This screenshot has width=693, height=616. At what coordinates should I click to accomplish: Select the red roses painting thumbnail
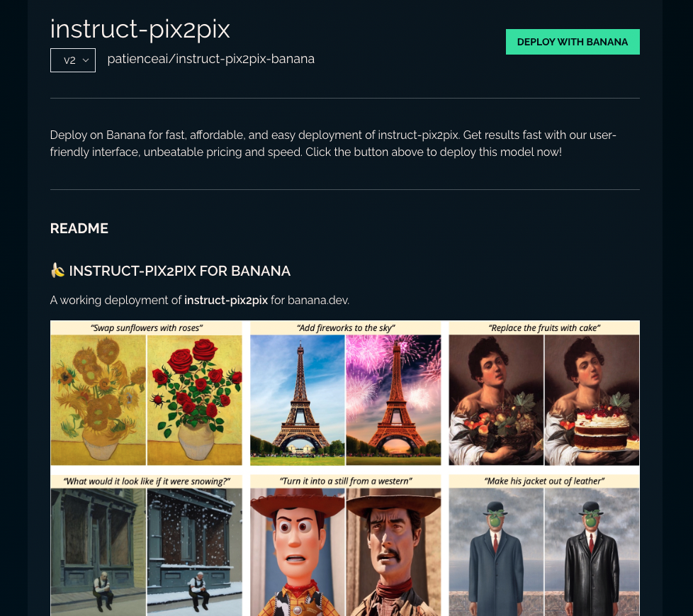click(x=194, y=400)
